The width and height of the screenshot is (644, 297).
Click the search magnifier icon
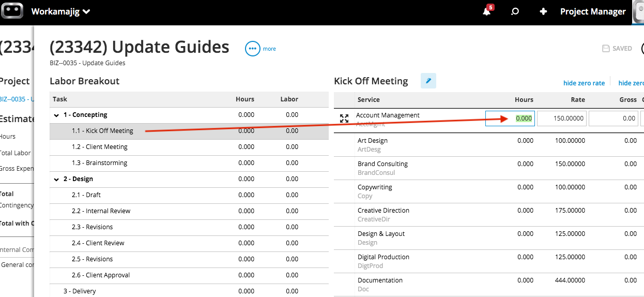515,11
